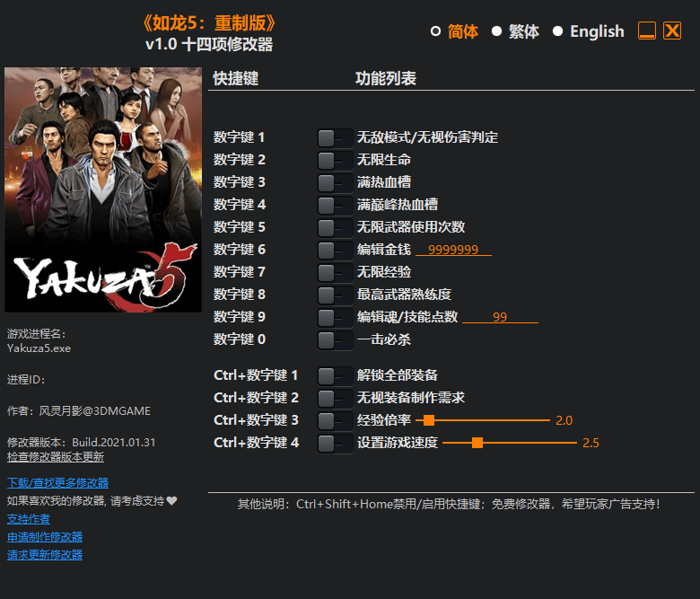Screen dimensions: 700x599
Task: Open 请求更新修改器 link
Action: coord(45,555)
